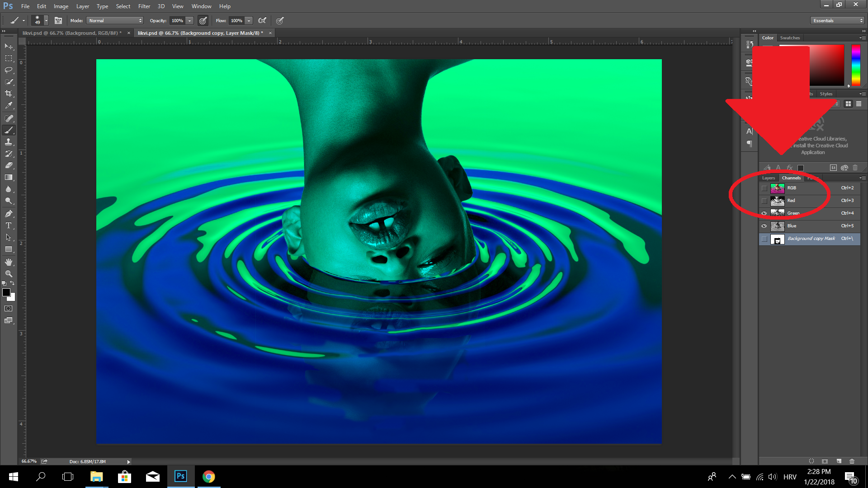The height and width of the screenshot is (488, 868).
Task: Select the Zoom tool
Action: tap(9, 274)
